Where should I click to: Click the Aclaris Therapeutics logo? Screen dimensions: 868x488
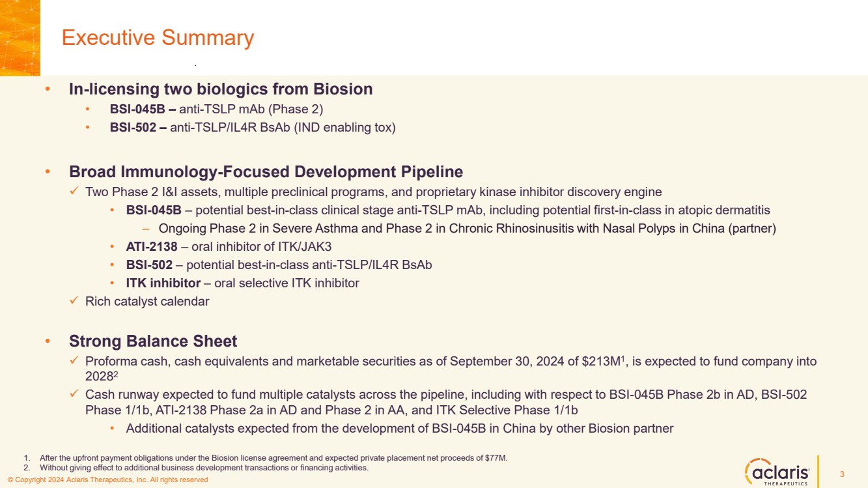tap(777, 471)
